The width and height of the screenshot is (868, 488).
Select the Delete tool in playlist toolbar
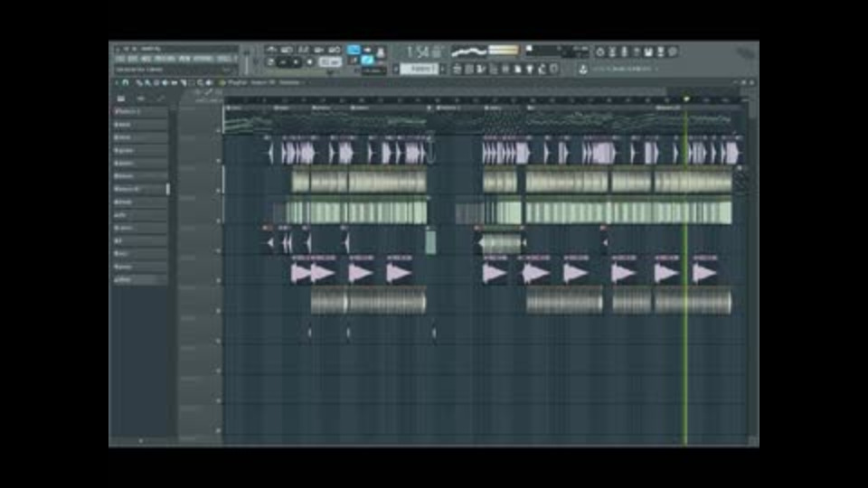point(156,82)
